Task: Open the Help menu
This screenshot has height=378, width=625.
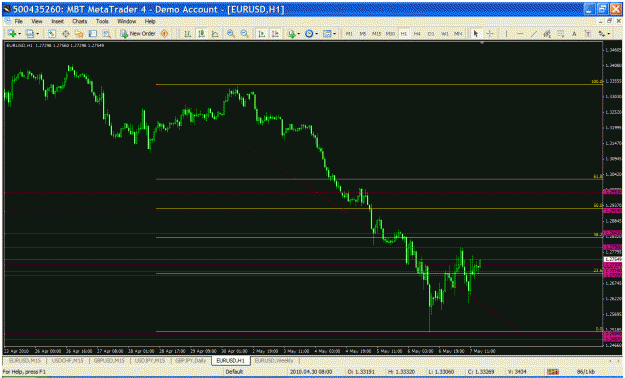Action: (x=150, y=21)
